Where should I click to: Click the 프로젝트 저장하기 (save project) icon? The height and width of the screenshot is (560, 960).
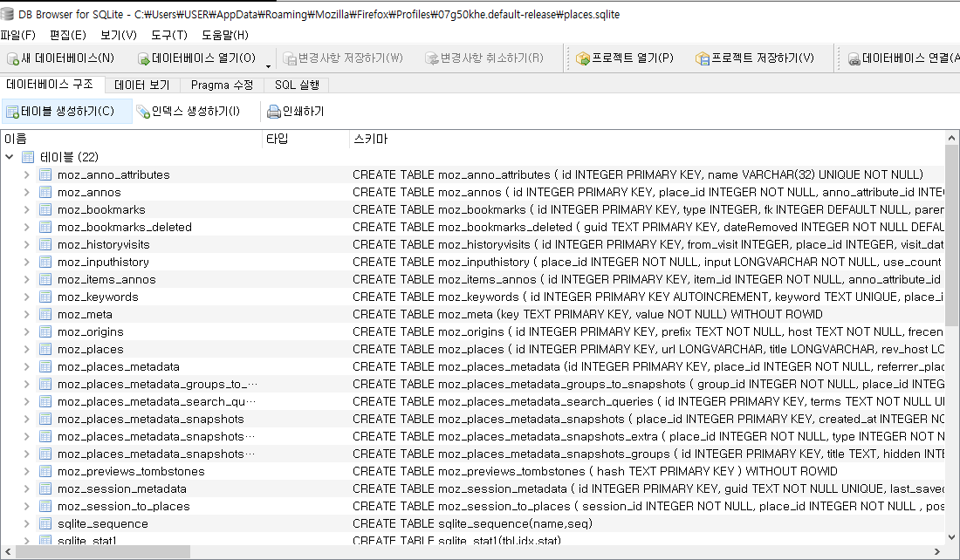pos(703,58)
